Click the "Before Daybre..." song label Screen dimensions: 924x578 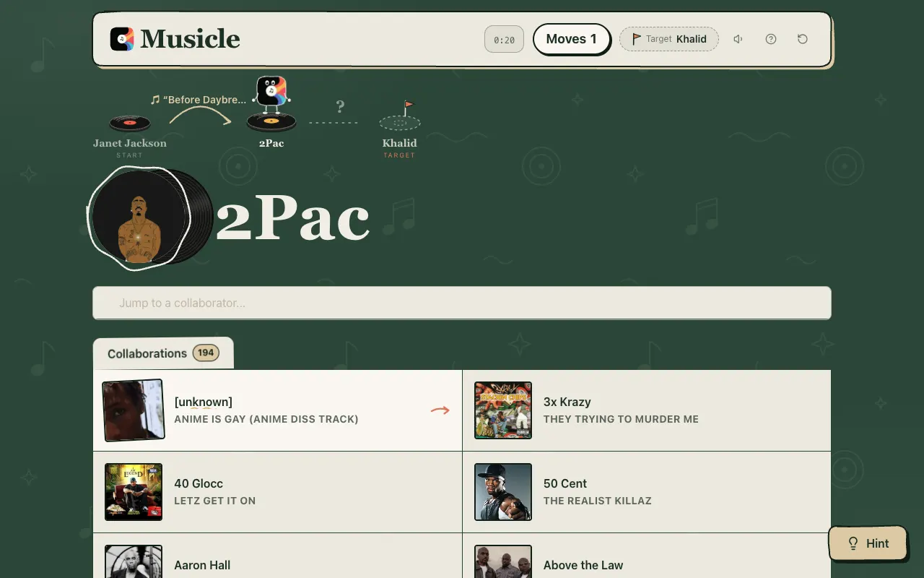pos(199,100)
